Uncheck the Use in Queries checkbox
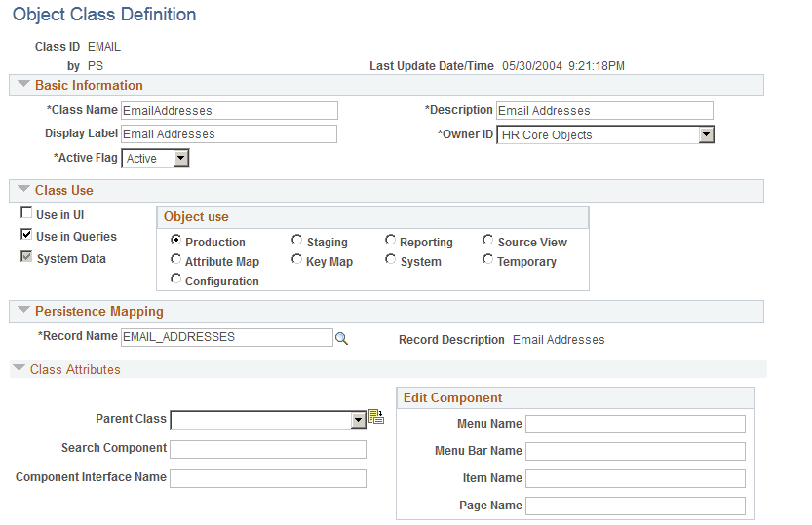Screen dimensions: 812x525 pyautogui.click(x=26, y=235)
